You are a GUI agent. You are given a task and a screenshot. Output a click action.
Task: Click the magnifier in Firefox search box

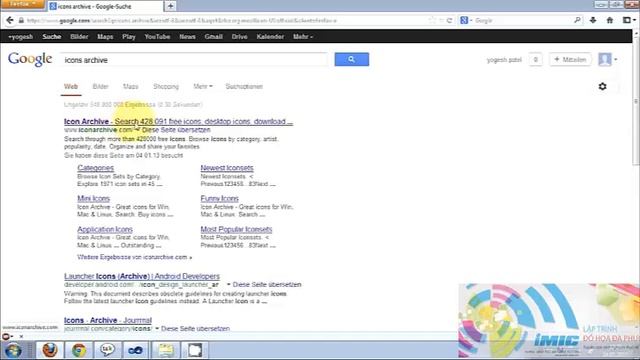click(x=577, y=20)
